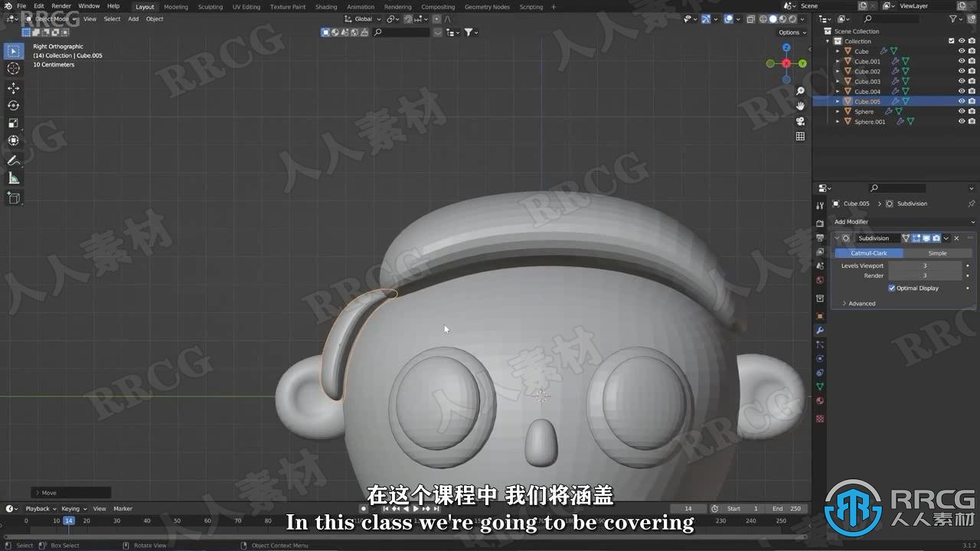Open the Object Data properties tab

pyautogui.click(x=820, y=386)
